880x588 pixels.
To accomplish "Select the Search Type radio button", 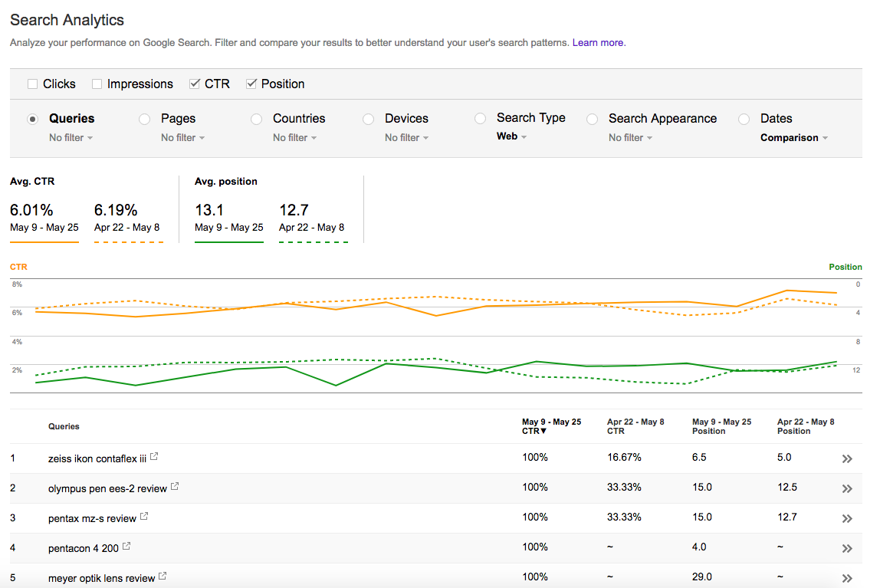I will (x=481, y=118).
